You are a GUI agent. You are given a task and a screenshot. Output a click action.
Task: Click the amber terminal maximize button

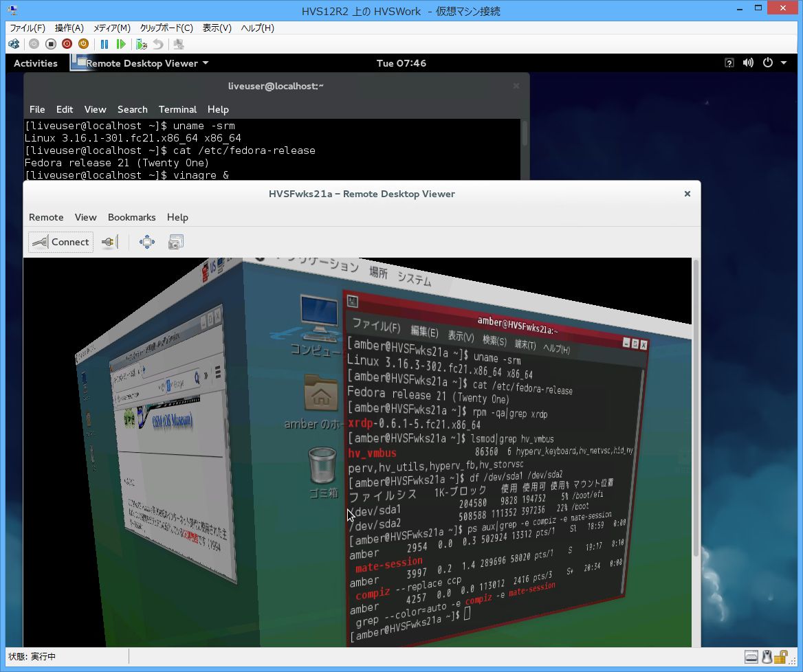(635, 344)
